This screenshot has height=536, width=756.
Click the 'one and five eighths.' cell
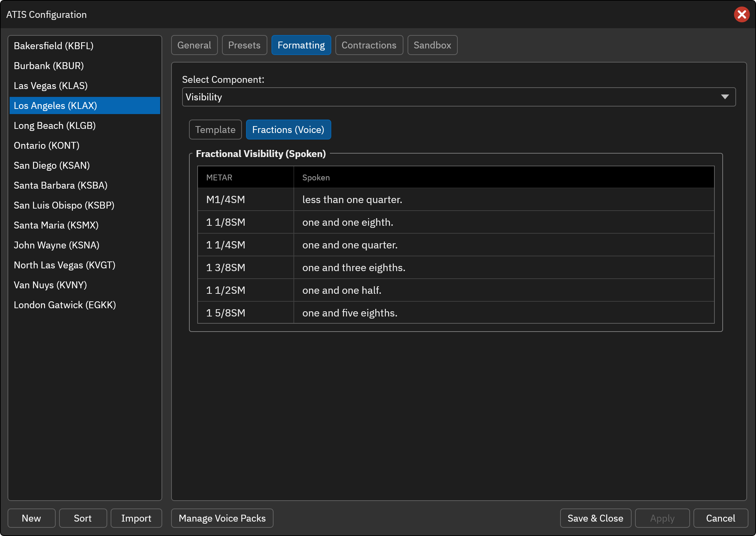[504, 313]
